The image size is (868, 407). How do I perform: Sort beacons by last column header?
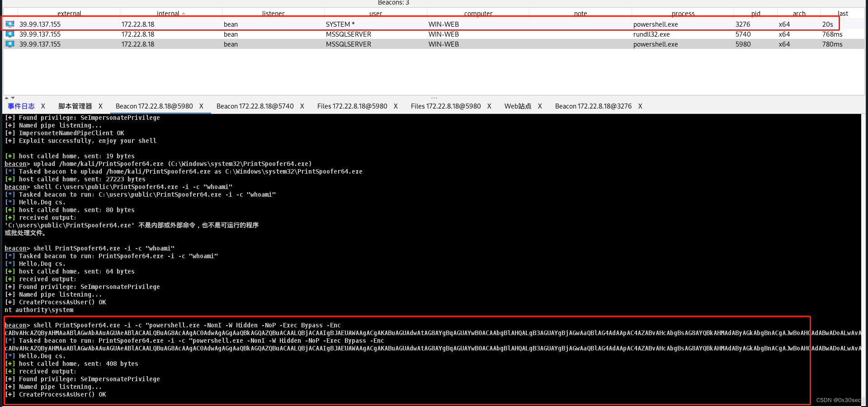coord(843,14)
